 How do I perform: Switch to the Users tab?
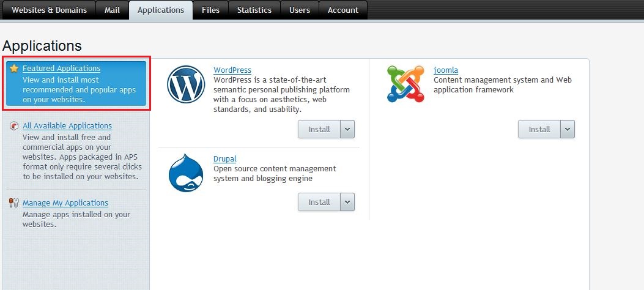[x=300, y=10]
